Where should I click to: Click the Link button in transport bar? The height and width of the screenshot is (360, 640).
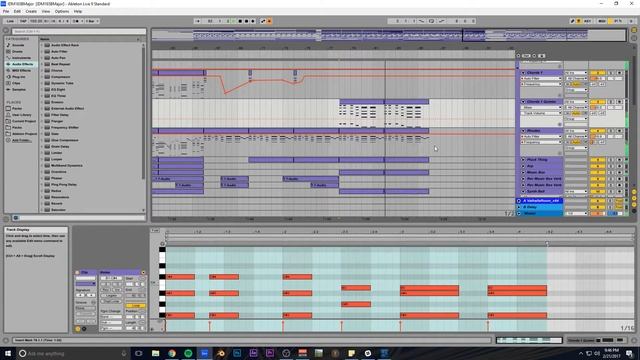point(10,21)
